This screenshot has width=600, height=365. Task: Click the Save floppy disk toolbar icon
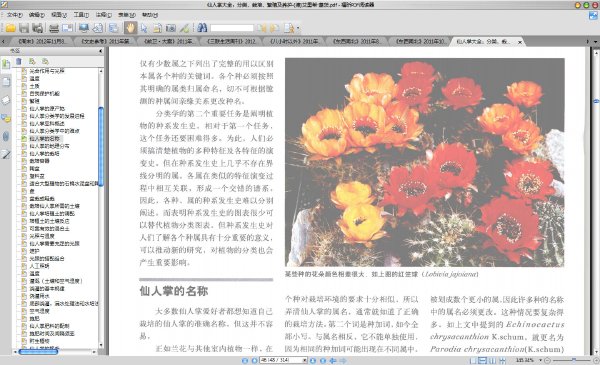click(24, 28)
